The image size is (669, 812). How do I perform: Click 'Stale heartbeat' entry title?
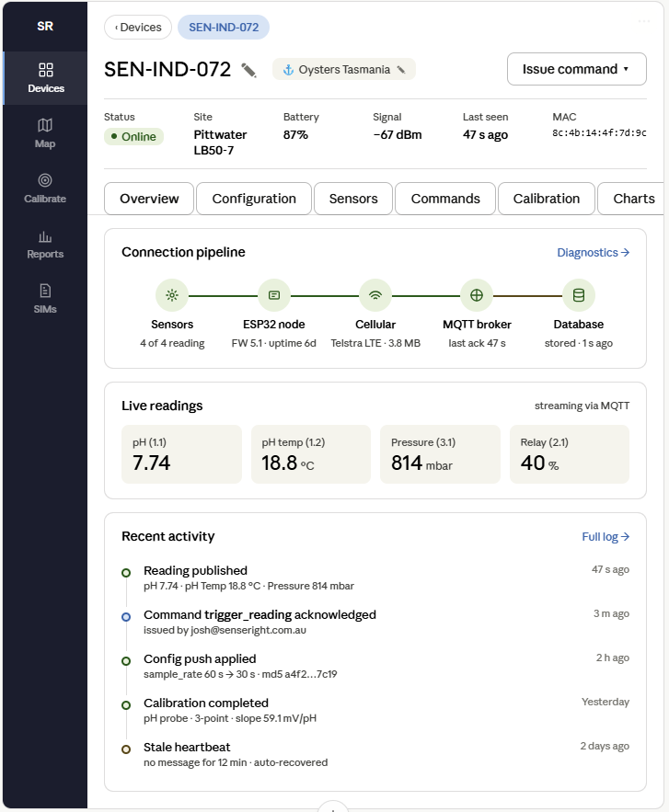point(187,747)
